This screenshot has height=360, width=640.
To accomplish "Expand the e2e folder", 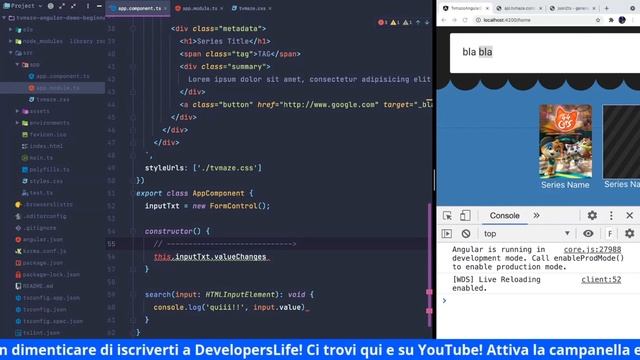I will point(11,30).
